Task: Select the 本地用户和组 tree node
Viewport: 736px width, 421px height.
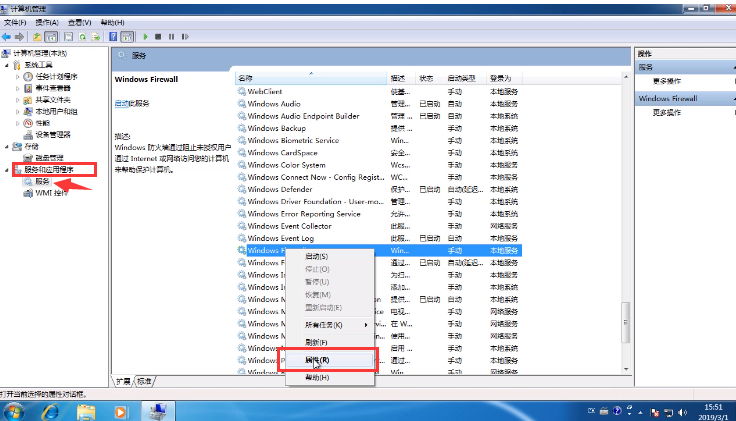Action: coord(56,112)
